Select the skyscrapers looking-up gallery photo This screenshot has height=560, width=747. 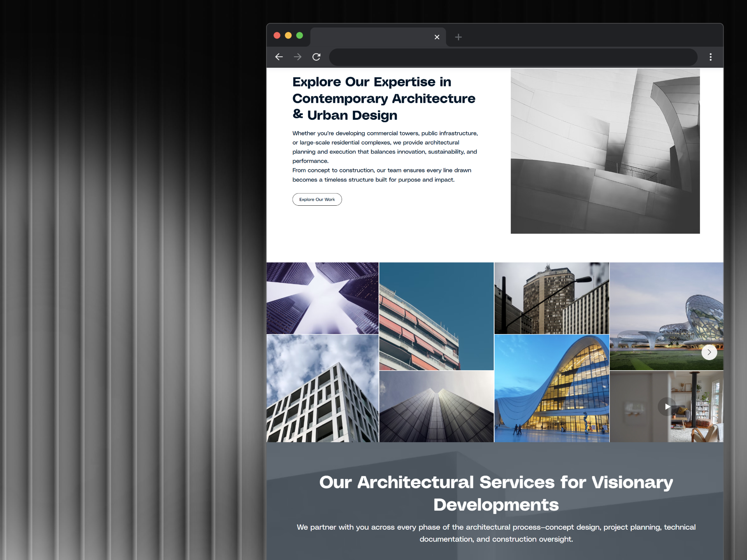[x=322, y=298]
